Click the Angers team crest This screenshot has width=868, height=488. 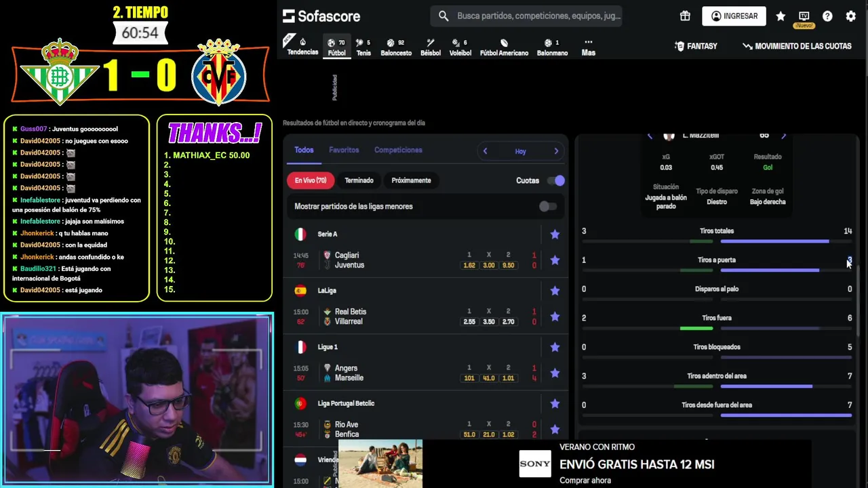328,368
